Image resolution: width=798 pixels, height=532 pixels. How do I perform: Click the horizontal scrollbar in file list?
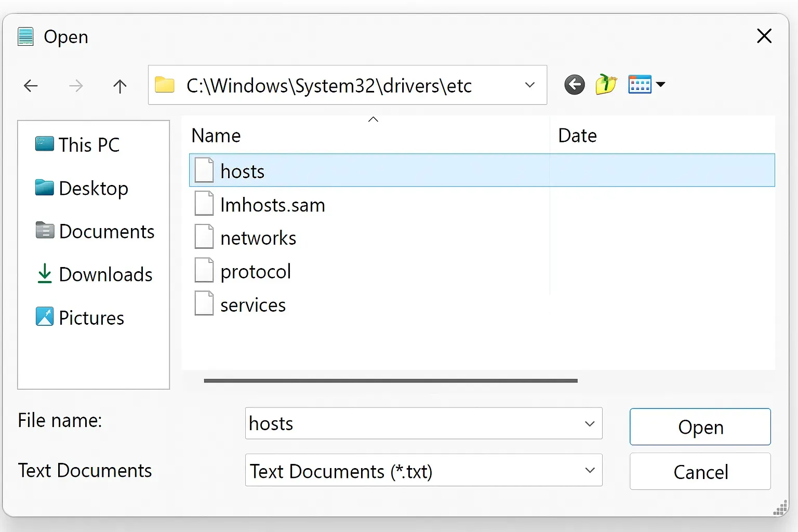pos(391,381)
